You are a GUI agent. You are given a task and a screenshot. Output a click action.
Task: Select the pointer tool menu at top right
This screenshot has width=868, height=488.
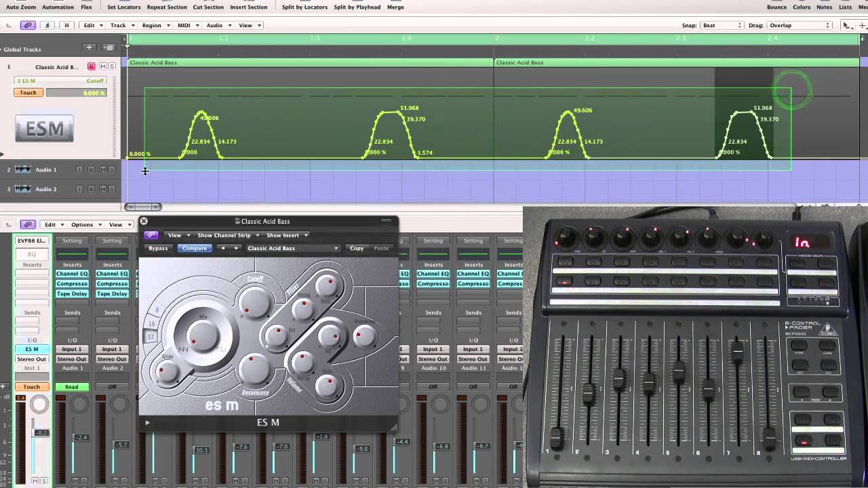[x=848, y=25]
